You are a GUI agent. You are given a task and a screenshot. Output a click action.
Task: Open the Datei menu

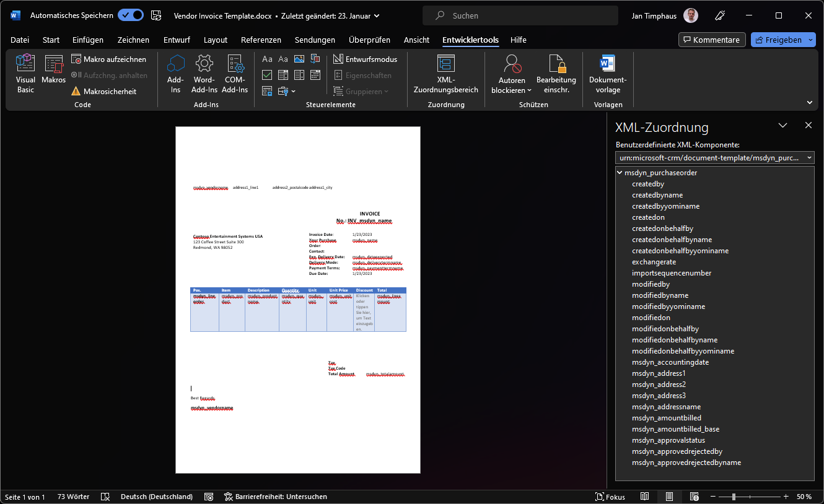click(20, 40)
